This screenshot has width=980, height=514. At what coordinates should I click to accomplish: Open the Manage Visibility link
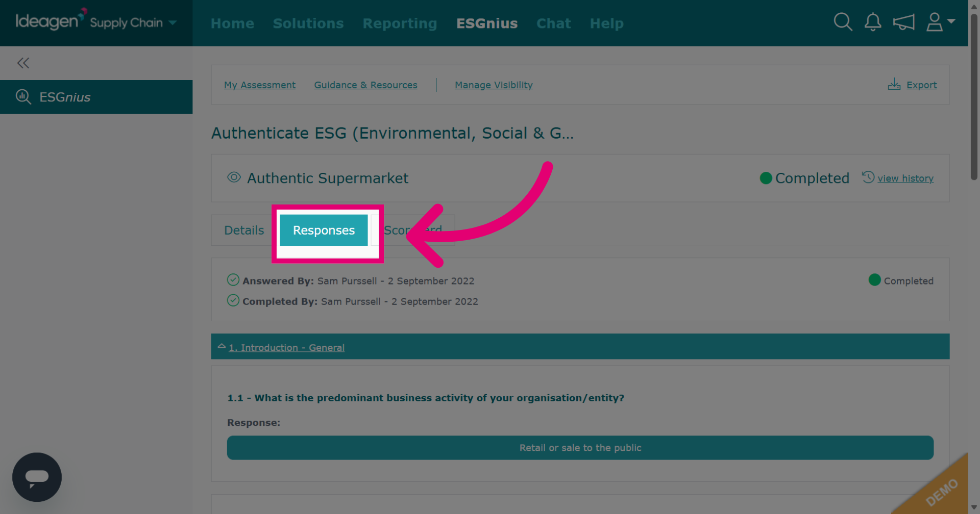pyautogui.click(x=494, y=85)
